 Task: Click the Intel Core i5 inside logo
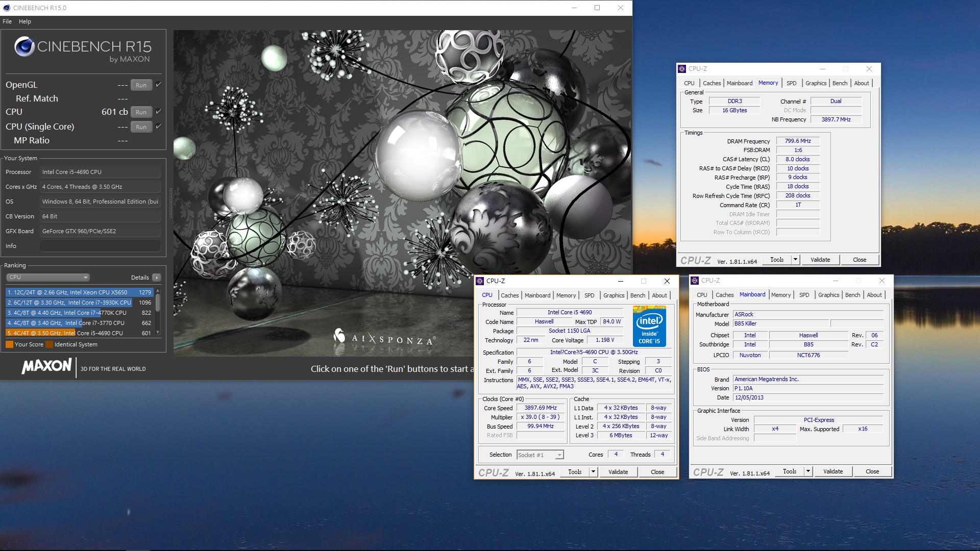coord(649,326)
